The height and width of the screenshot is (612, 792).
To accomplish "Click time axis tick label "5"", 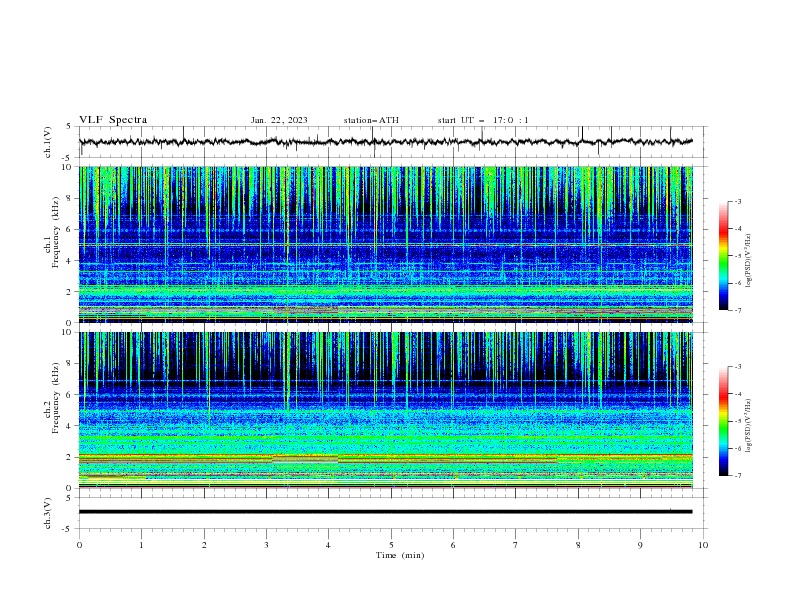I will pyautogui.click(x=391, y=545).
